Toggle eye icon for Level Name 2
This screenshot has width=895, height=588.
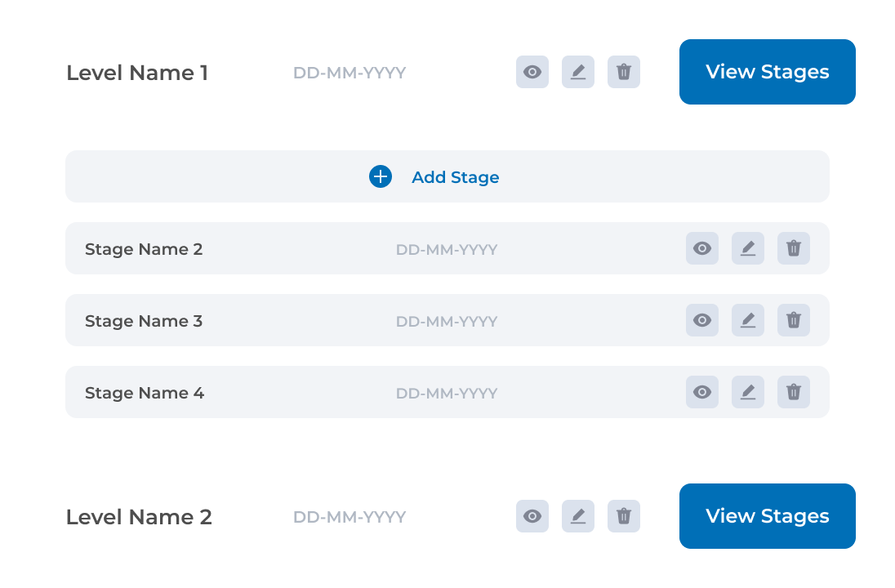[532, 516]
